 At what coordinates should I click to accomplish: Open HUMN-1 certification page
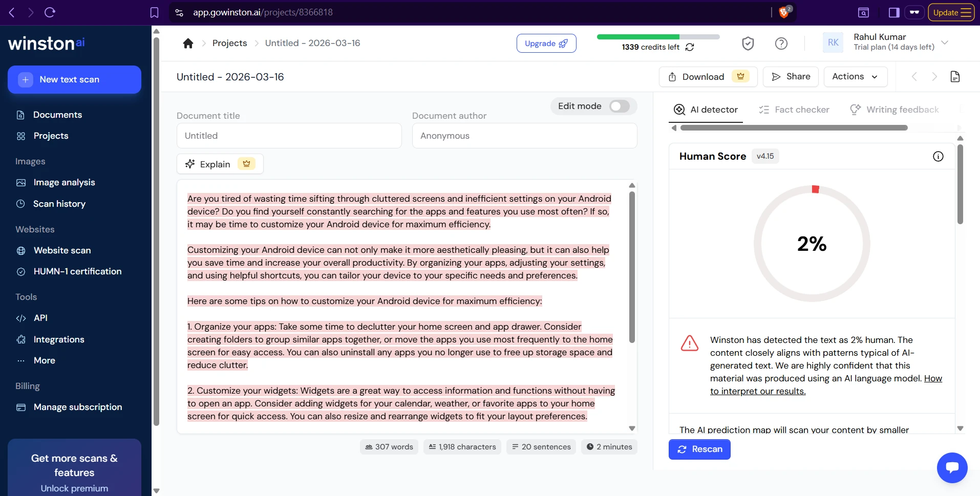[77, 271]
